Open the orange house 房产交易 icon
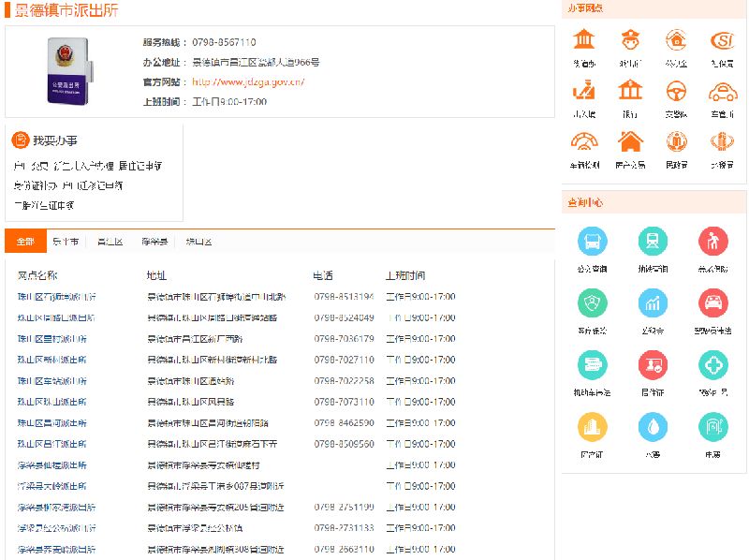The image size is (749, 560). 630,142
